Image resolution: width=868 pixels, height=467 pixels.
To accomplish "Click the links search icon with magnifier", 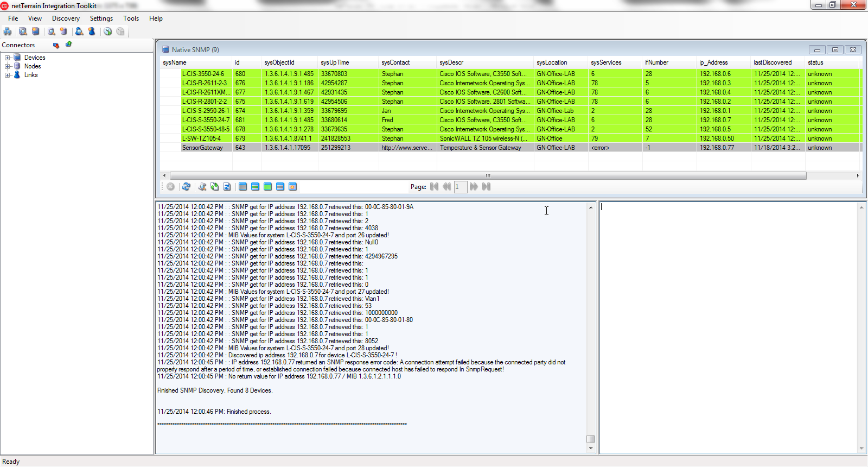I will (79, 31).
